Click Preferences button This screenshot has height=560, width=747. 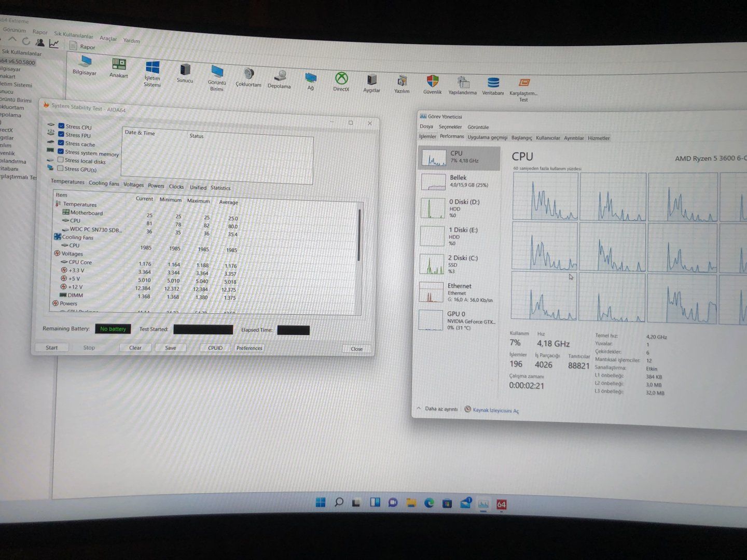click(x=250, y=348)
